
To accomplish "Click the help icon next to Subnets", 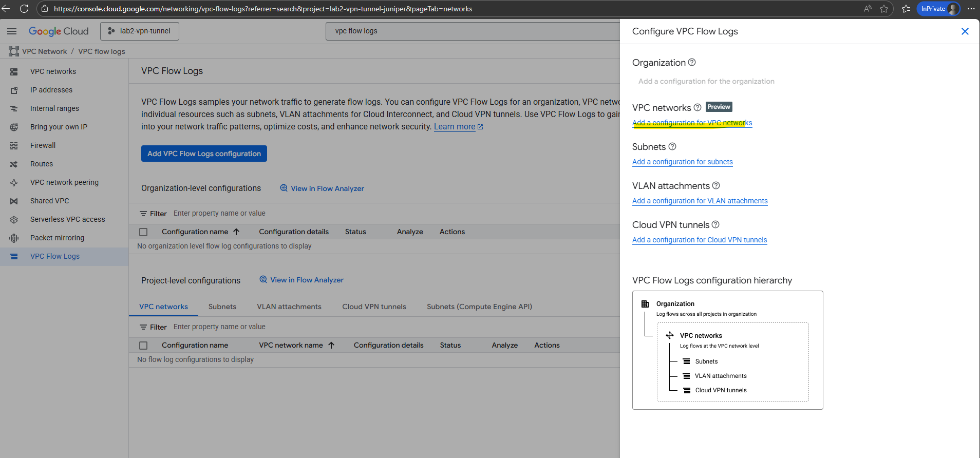I will click(672, 146).
